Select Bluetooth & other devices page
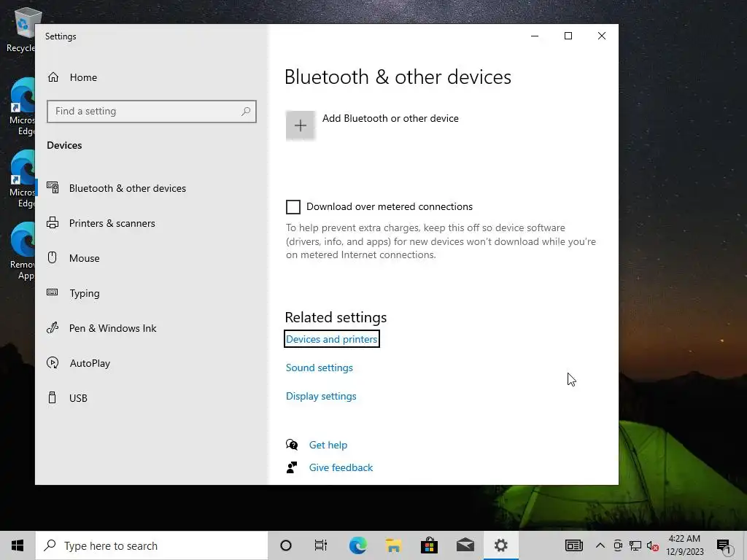 pos(152,188)
